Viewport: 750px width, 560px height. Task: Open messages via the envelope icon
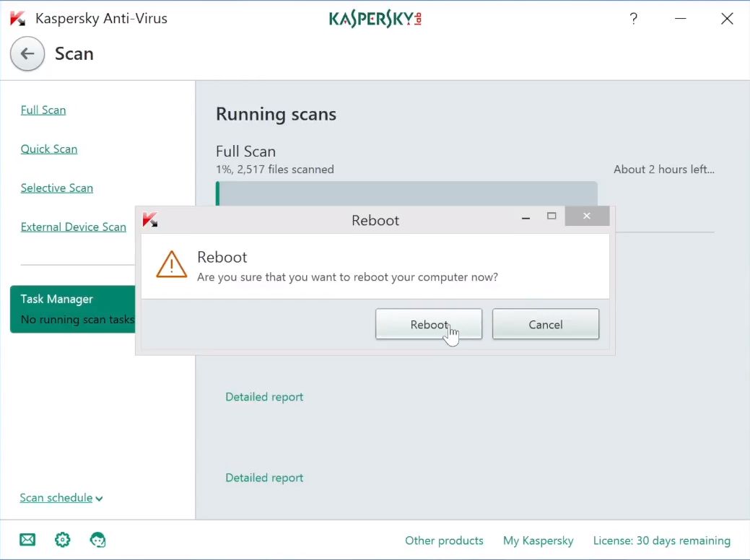pos(27,539)
